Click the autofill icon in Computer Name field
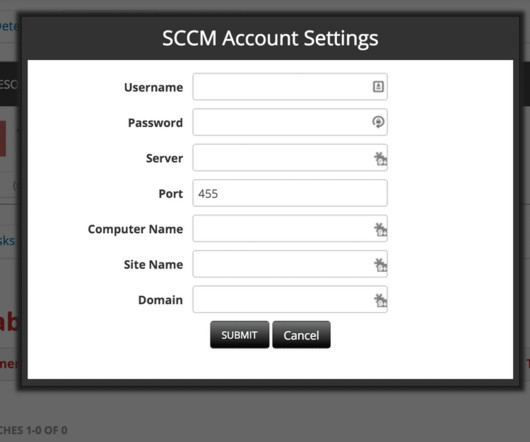This screenshot has width=530, height=442. tap(381, 229)
